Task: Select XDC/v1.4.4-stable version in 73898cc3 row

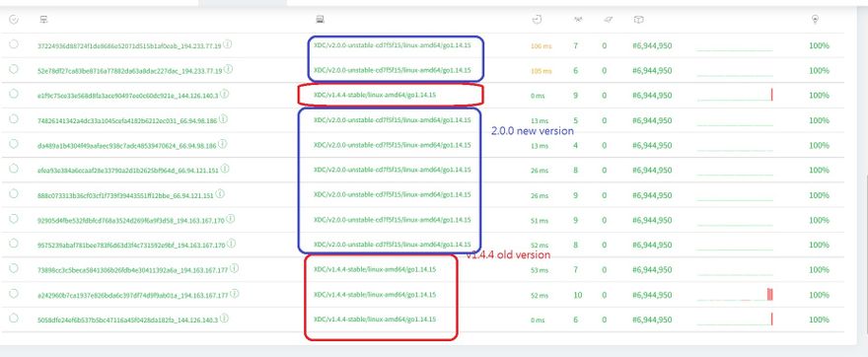Action: (375, 269)
